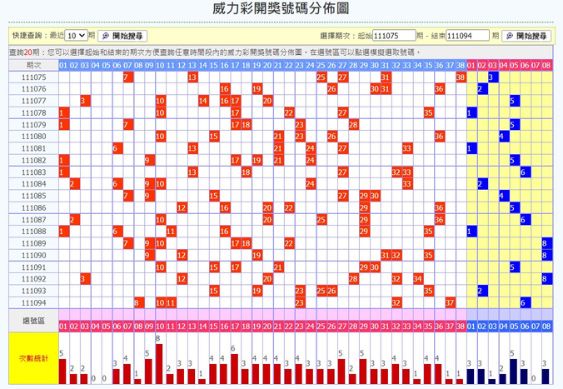
Task: Click blue cell 3 in row 111075
Action: 493,77
